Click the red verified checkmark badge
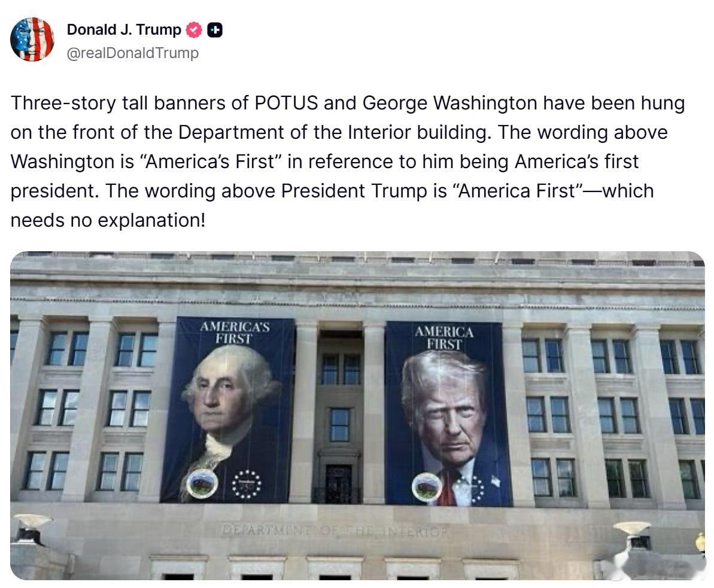The image size is (714, 588). pyautogui.click(x=194, y=30)
